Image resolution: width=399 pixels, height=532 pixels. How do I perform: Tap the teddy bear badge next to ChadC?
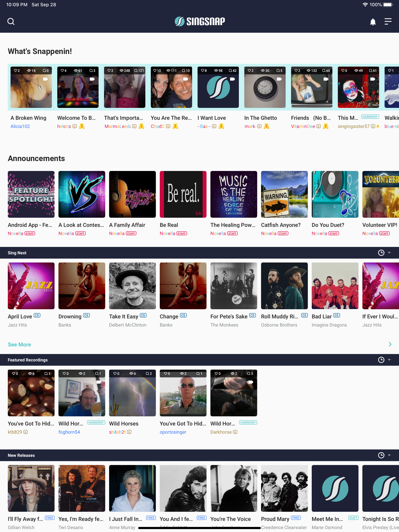(x=175, y=126)
